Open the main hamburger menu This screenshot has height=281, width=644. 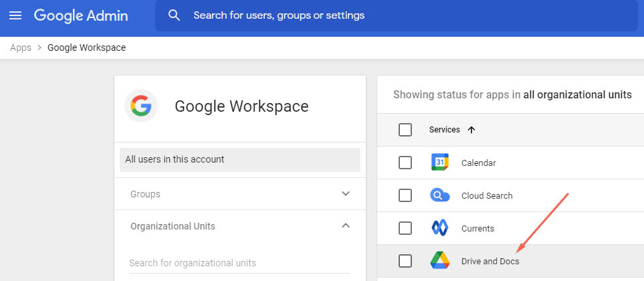pyautogui.click(x=15, y=15)
